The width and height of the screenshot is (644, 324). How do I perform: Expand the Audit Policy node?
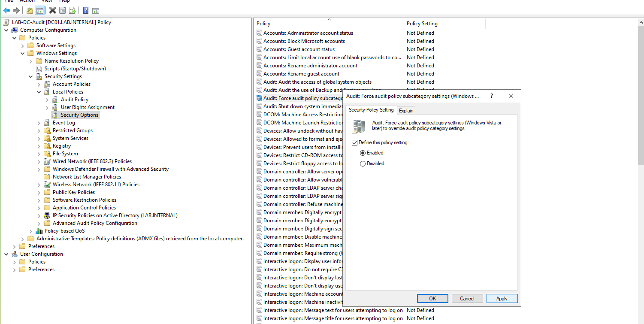coord(47,100)
